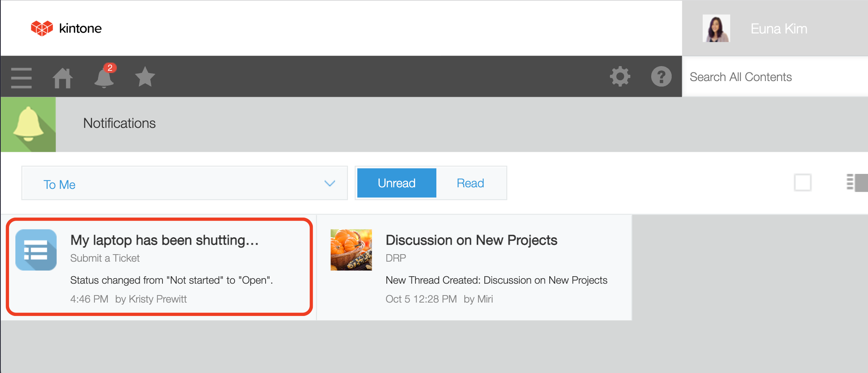Click the kintone logo
The image size is (868, 373).
(x=66, y=28)
